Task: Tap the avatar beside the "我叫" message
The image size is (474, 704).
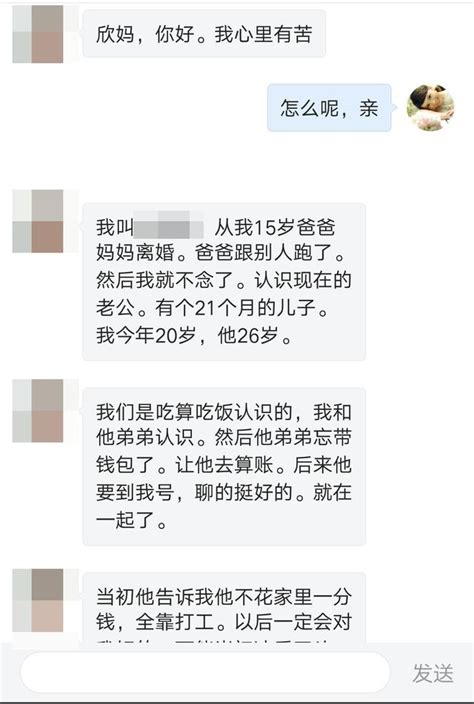Action: click(x=38, y=221)
